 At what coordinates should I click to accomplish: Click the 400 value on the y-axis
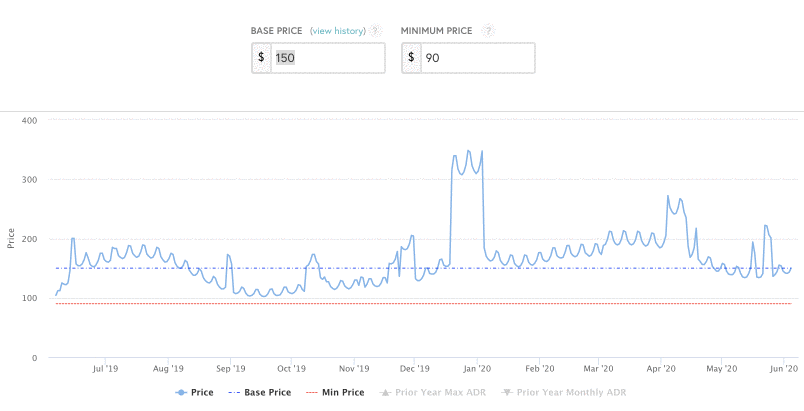[30, 120]
